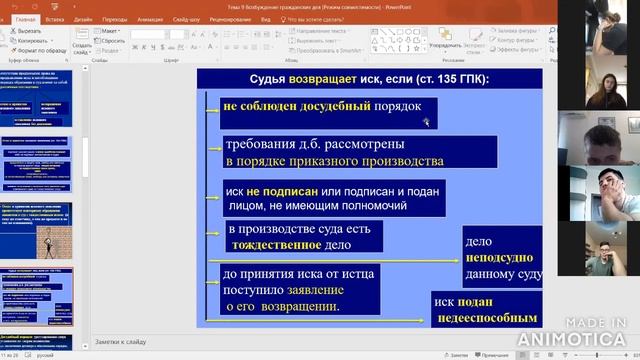Click the Find magnifier icon in ribbon
This screenshot has width=640, height=360.
click(552, 31)
